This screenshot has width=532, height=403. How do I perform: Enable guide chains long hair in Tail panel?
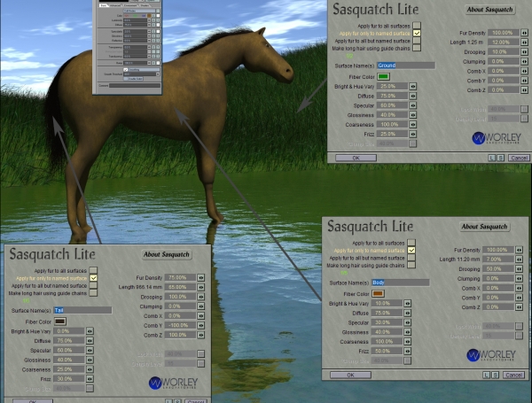pyautogui.click(x=93, y=292)
